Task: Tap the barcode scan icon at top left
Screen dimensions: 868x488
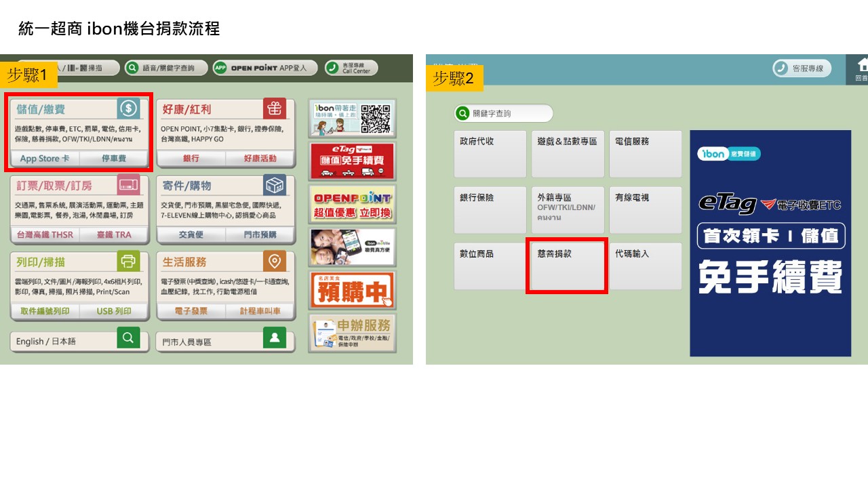Action: [x=82, y=67]
